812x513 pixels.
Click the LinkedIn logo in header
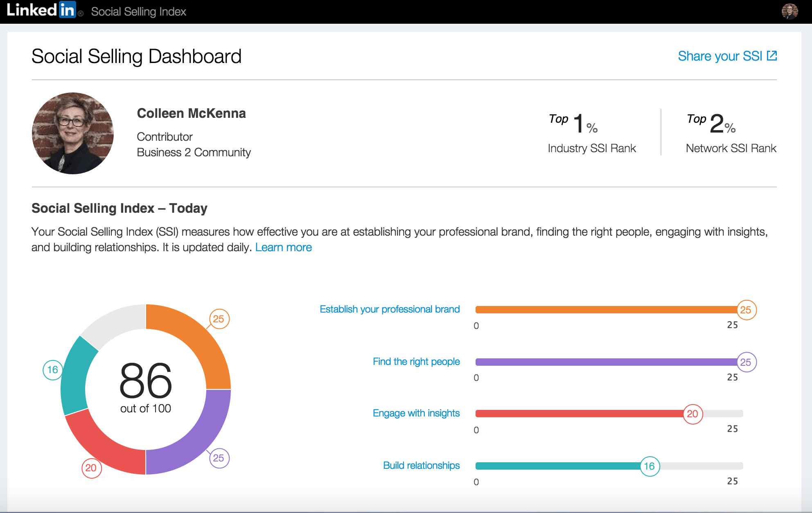click(41, 10)
